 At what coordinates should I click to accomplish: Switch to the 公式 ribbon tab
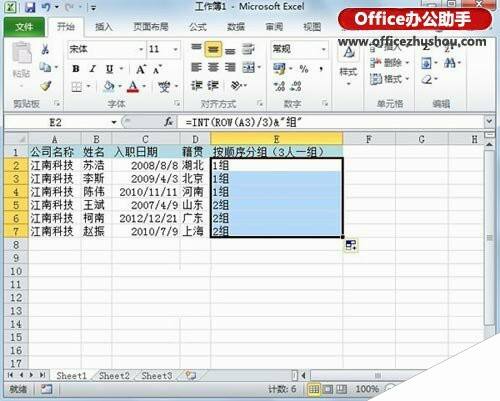click(198, 27)
